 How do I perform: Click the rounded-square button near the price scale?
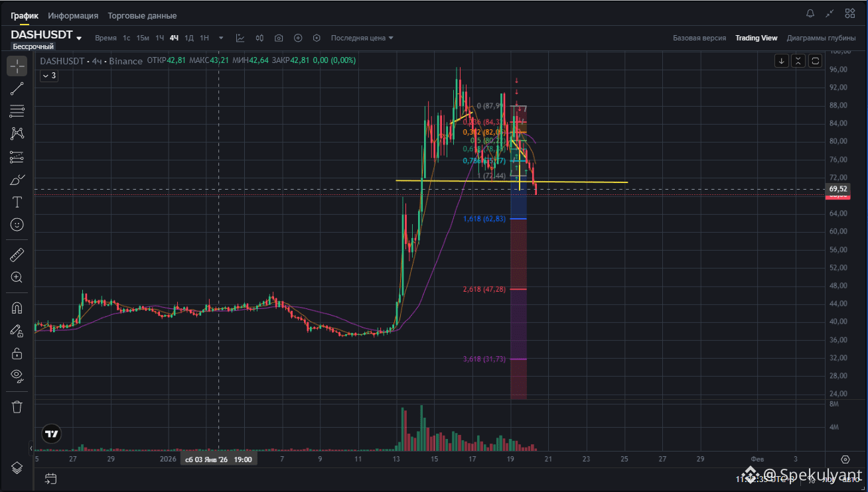[x=816, y=61]
